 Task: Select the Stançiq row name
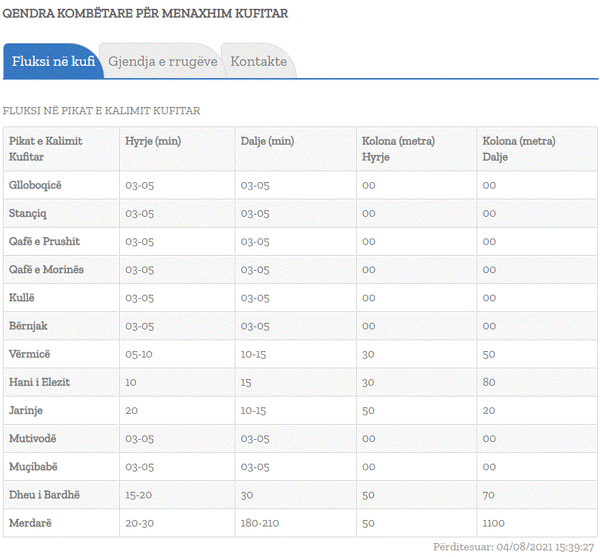click(28, 213)
